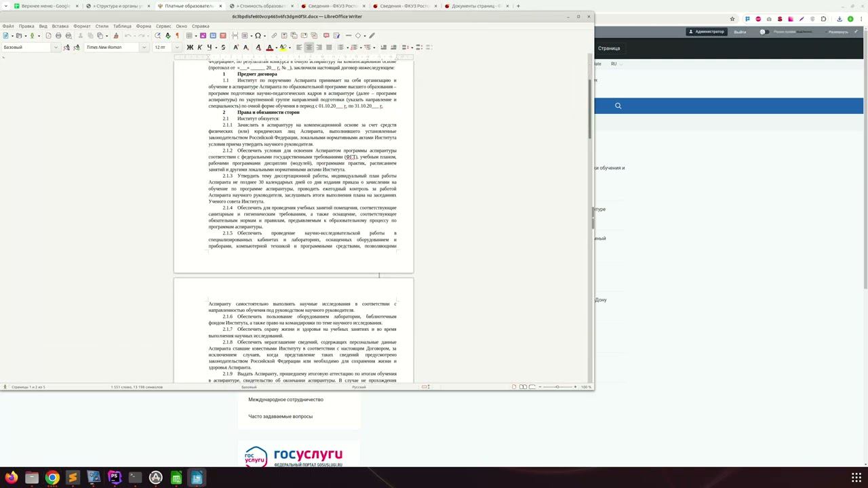868x488 pixels.
Task: Click the Export as PDF icon
Action: [x=48, y=35]
